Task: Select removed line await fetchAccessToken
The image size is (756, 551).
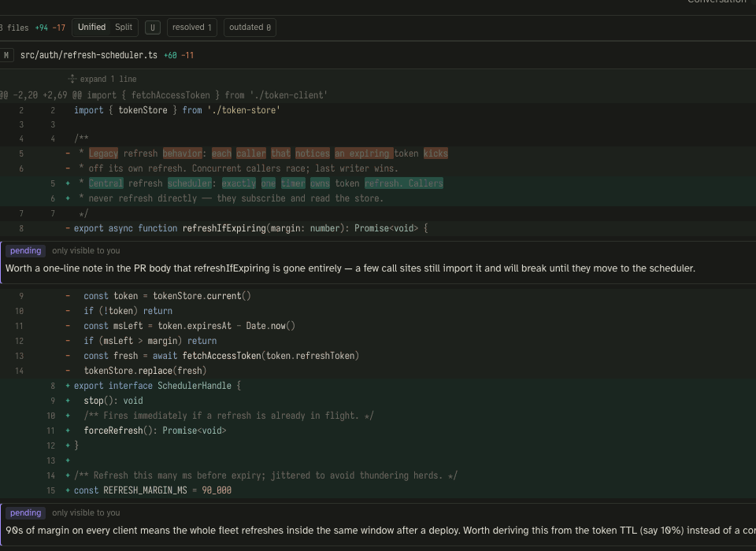Action: tap(378, 355)
